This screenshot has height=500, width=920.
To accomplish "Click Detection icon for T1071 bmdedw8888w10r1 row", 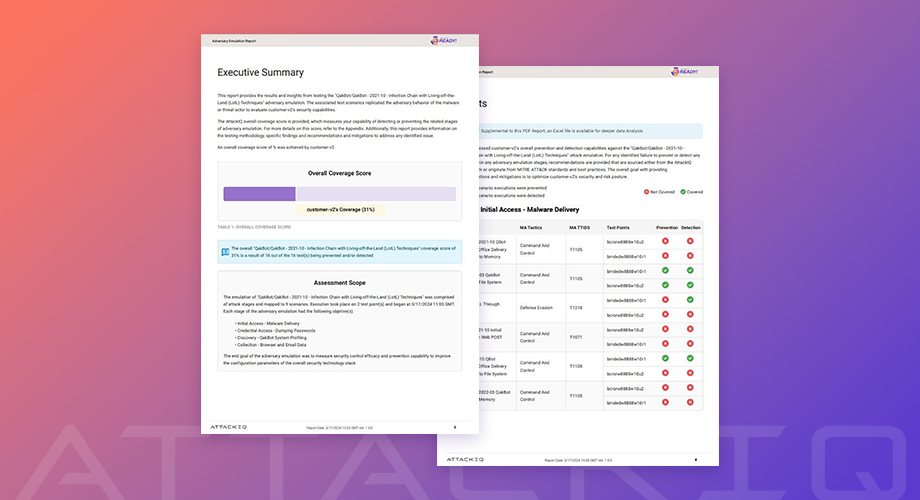I will [690, 344].
